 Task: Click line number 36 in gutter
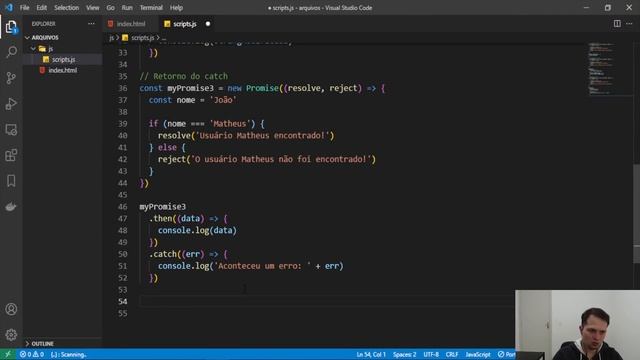click(x=122, y=88)
